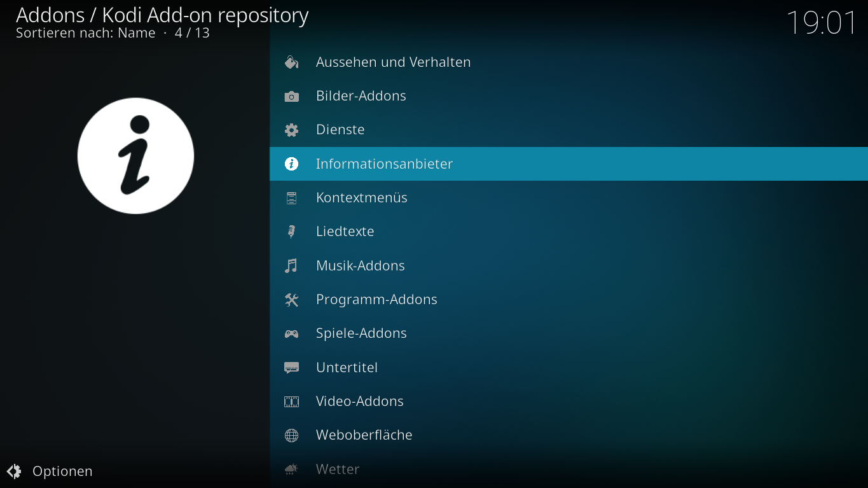This screenshot has width=868, height=488.
Task: Click the Sortieren nach: Name label
Action: point(86,33)
